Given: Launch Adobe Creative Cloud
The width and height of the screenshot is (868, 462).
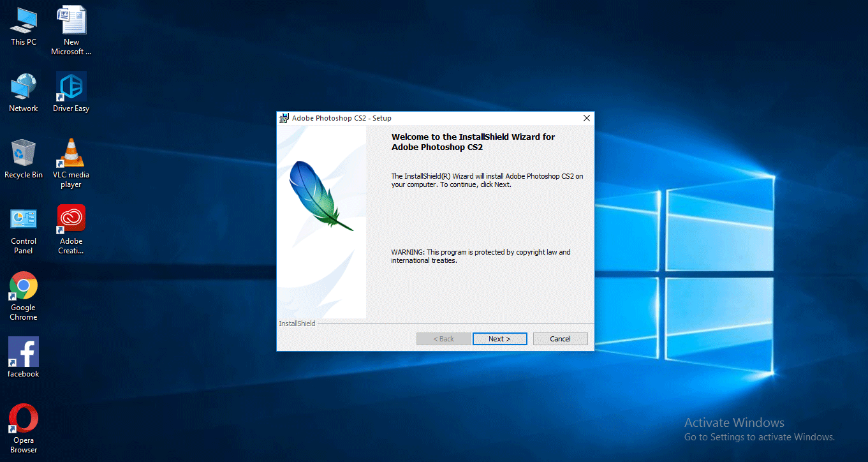Looking at the screenshot, I should (71, 220).
